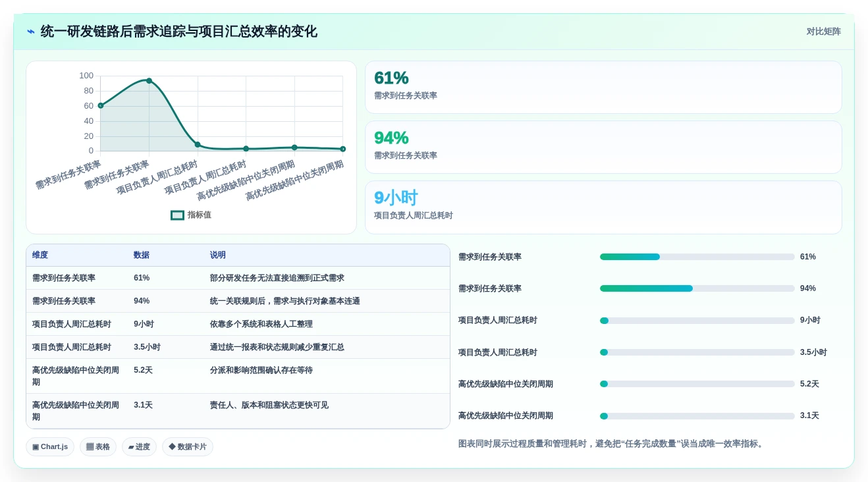Click the 61% progress bar
868x482 pixels.
pyautogui.click(x=697, y=257)
